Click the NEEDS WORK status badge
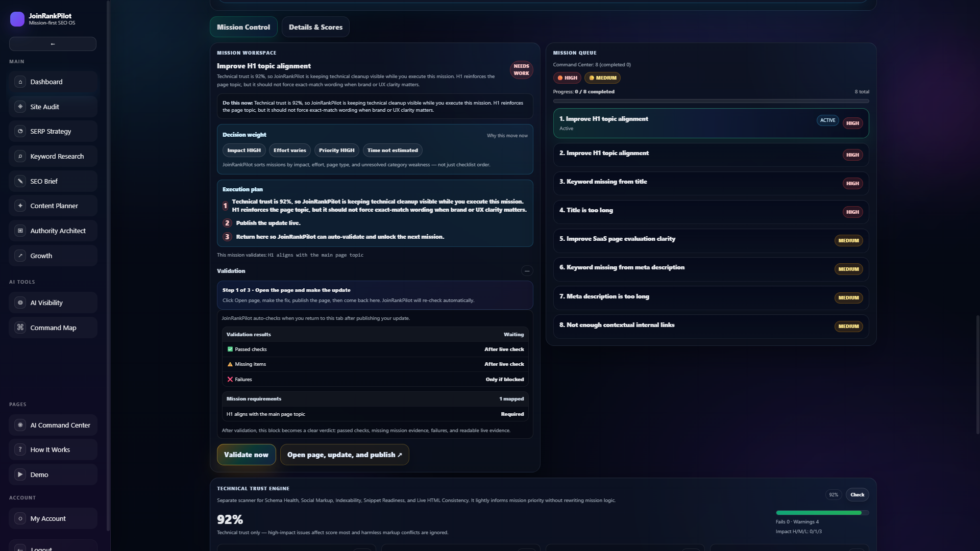 [x=521, y=70]
